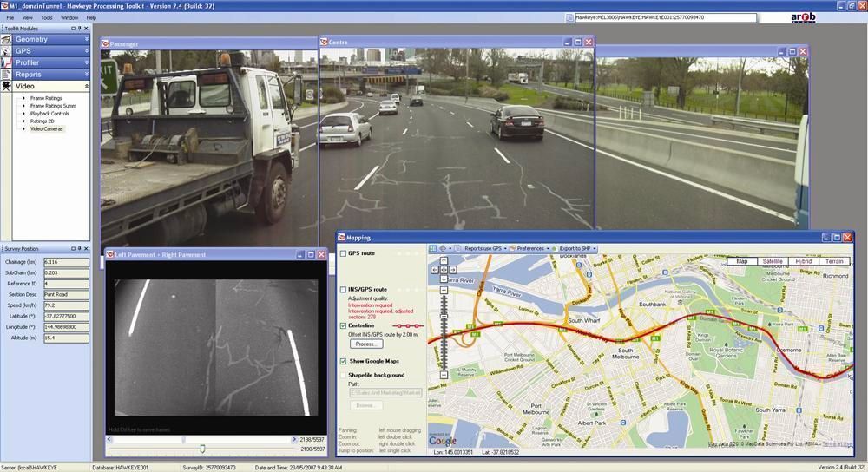Select Frame Ratings Summ tree item
The width and height of the screenshot is (868, 472).
(53, 106)
